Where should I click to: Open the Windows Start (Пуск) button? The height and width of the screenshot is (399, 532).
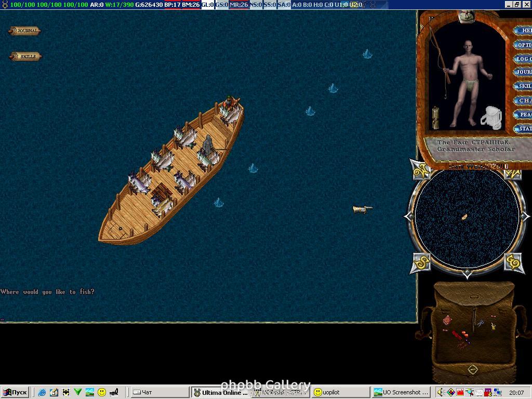coord(15,392)
